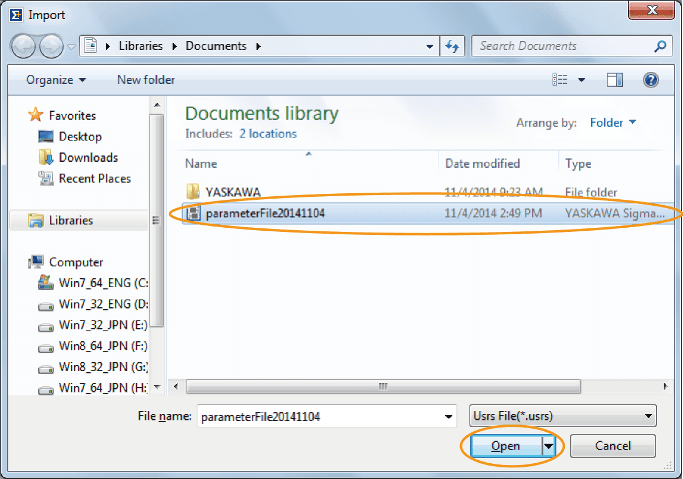Viewport: 683px width, 479px height.
Task: Open the Help question mark icon
Action: click(651, 80)
